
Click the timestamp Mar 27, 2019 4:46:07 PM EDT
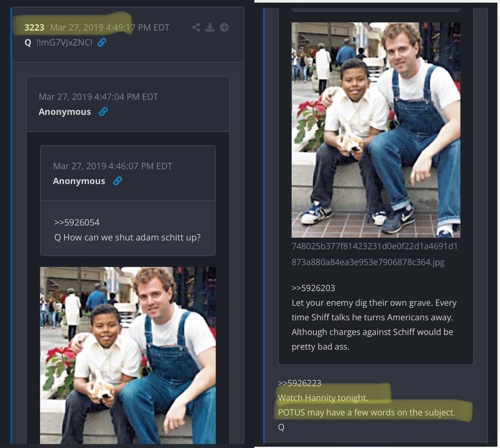click(112, 166)
